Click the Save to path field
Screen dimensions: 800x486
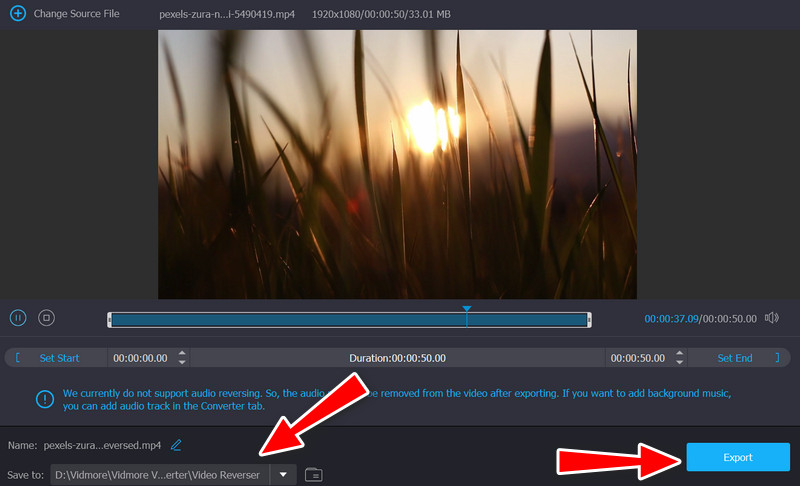(x=160, y=474)
